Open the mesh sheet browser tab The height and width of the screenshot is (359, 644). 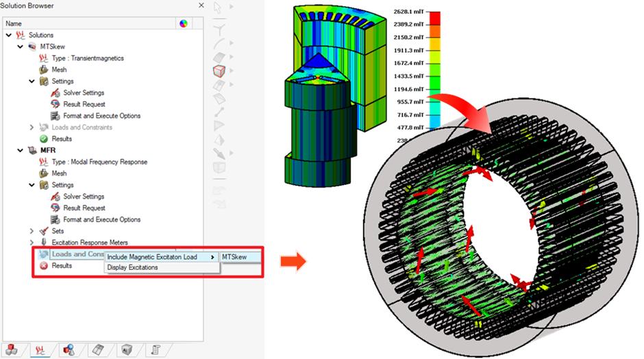pos(98,350)
